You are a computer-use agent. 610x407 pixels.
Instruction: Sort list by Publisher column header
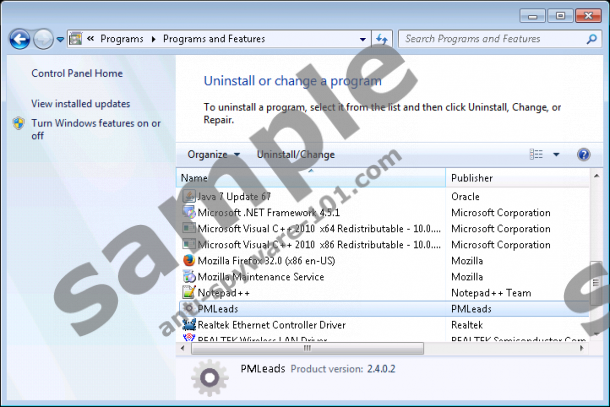(x=472, y=178)
